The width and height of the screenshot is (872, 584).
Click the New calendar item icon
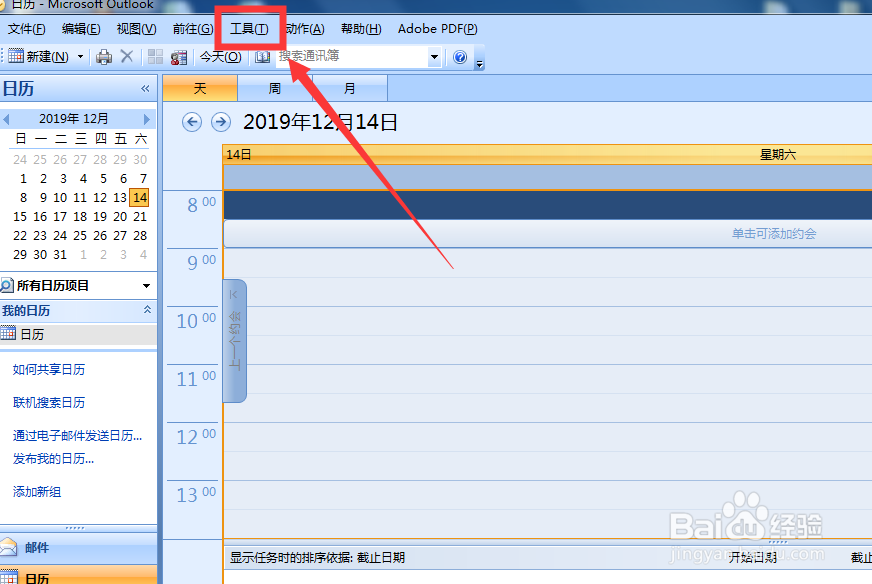click(16, 56)
